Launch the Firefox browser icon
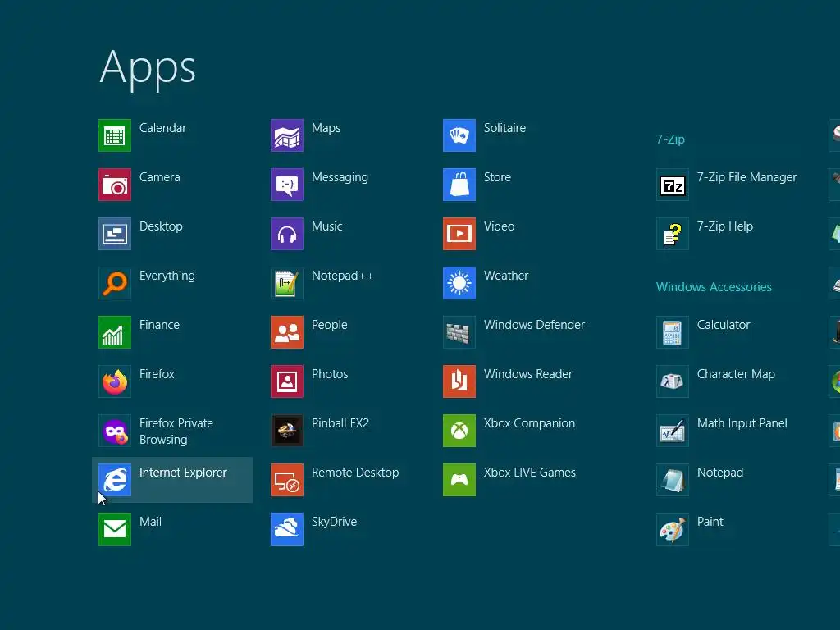This screenshot has width=840, height=630. click(x=115, y=381)
